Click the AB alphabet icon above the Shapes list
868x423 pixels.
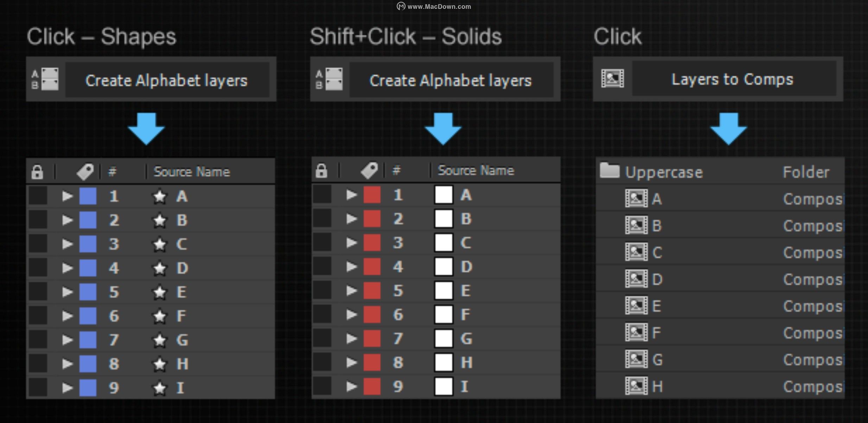45,79
